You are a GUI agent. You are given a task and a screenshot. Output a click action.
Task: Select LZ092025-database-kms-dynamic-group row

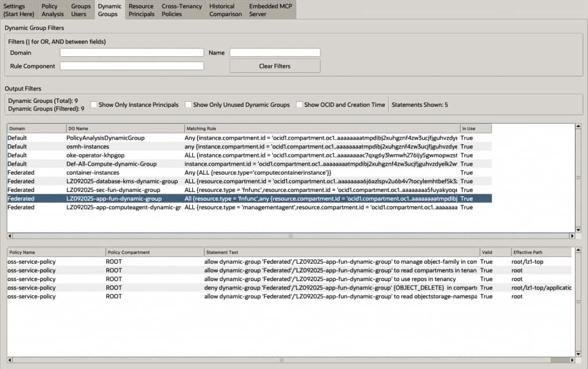(249, 181)
